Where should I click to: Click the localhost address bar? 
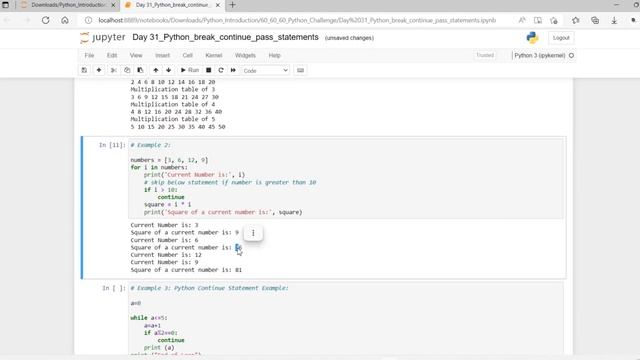(297, 20)
